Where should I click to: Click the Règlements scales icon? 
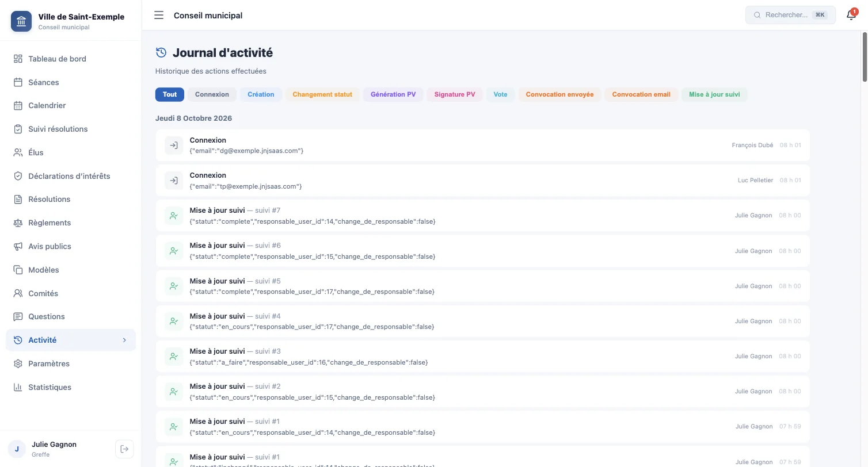coord(18,223)
